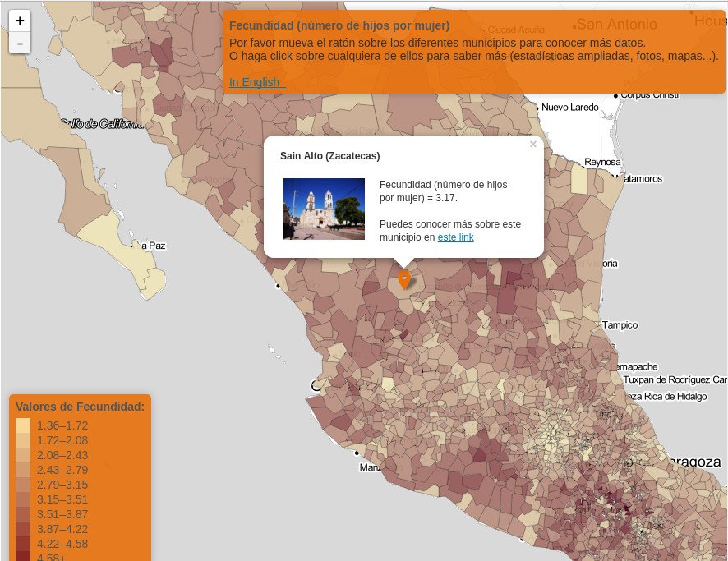The width and height of the screenshot is (728, 561).
Task: Select the 4.22–4.58 legend color swatch
Action: point(23,544)
